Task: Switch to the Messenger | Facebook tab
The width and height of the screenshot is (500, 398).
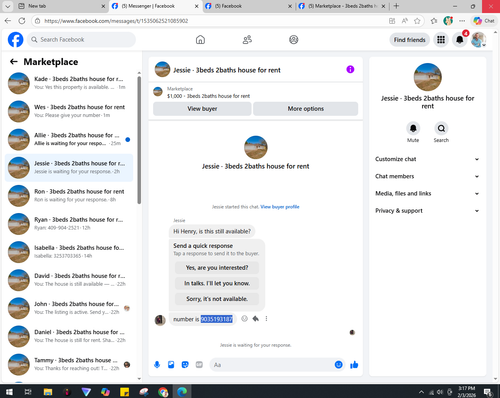Action: (x=155, y=6)
